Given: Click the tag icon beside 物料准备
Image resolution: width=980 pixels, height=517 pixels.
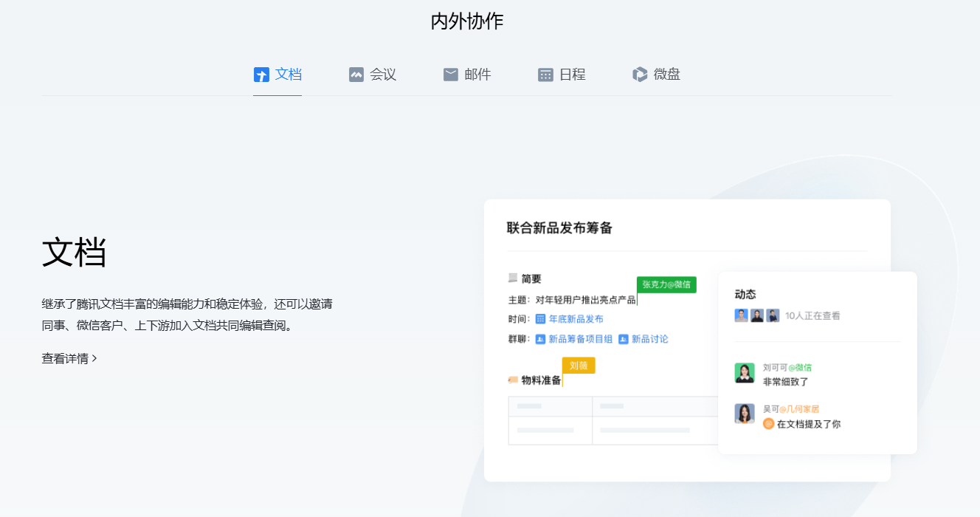Looking at the screenshot, I should (x=513, y=380).
